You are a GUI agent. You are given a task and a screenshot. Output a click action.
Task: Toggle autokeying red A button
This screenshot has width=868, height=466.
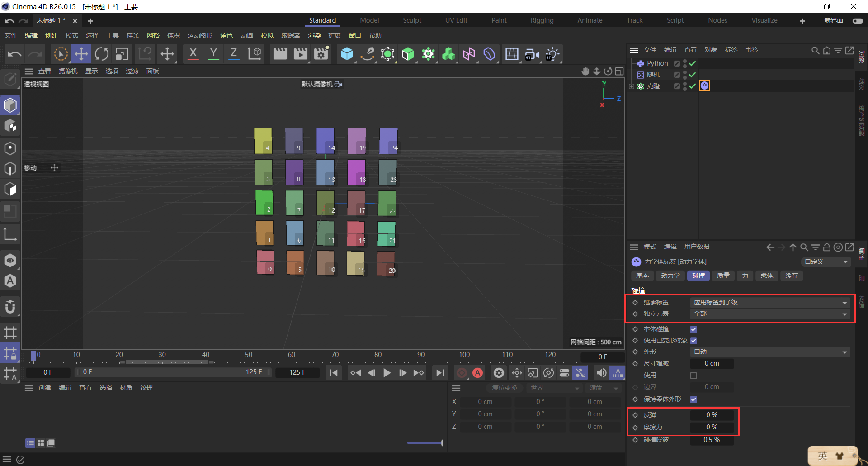click(x=477, y=373)
